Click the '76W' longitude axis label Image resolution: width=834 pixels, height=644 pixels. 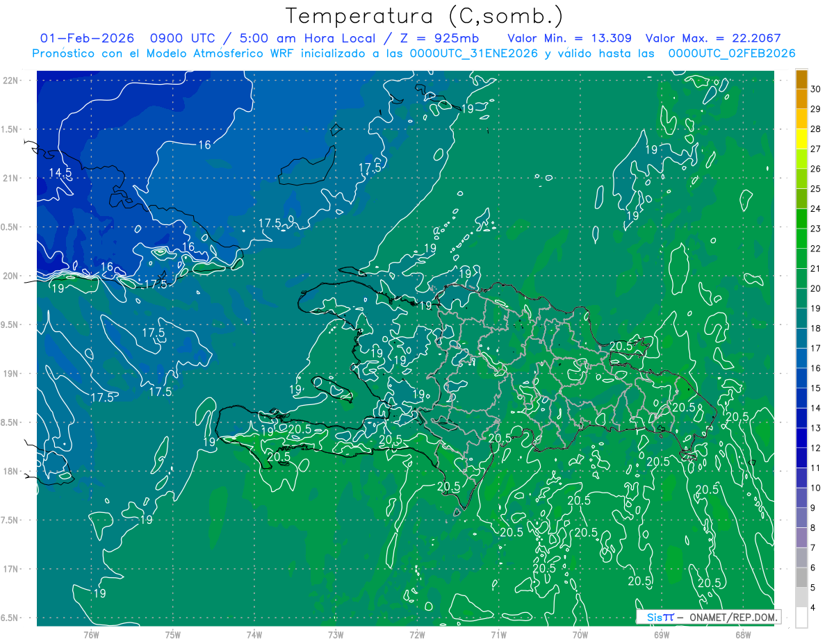click(91, 634)
